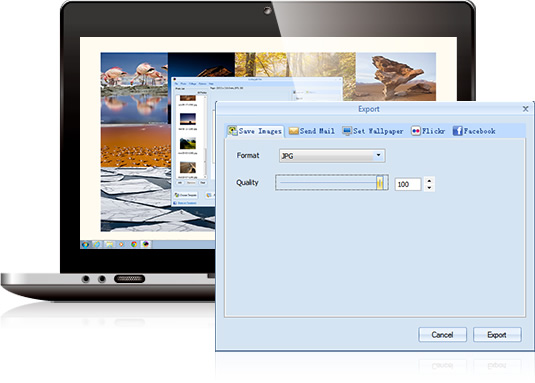Click the Facebook logo icon
The image size is (535, 383).
(x=457, y=131)
